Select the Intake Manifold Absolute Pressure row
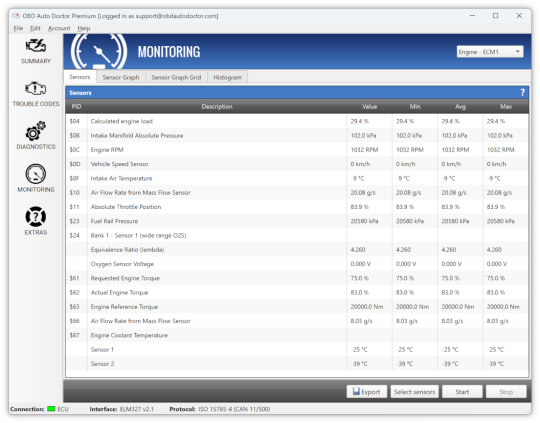 [x=297, y=135]
